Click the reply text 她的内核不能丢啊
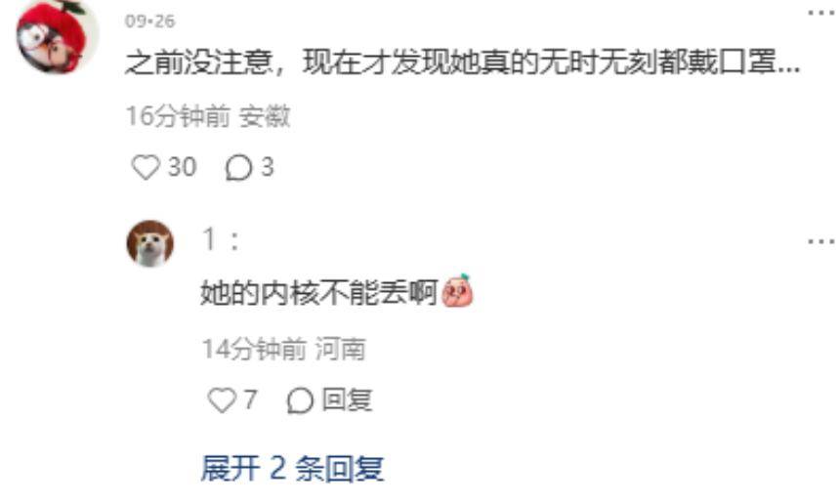The image size is (840, 504). [319, 292]
